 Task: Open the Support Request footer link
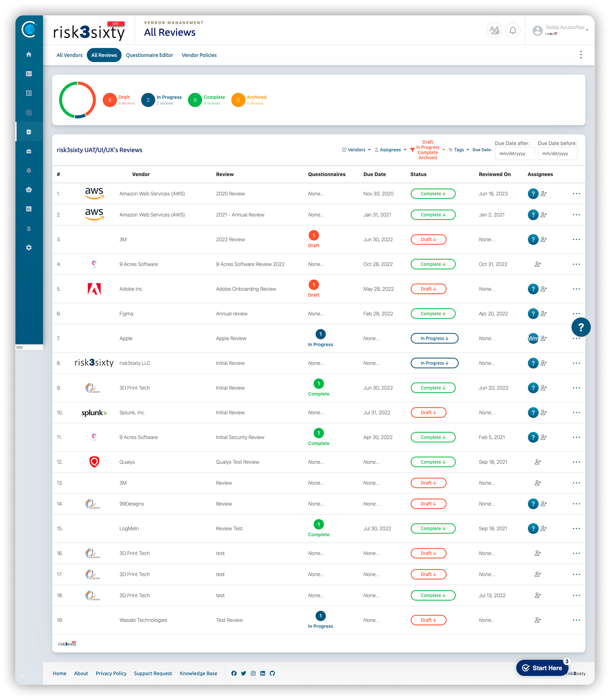[x=153, y=674]
